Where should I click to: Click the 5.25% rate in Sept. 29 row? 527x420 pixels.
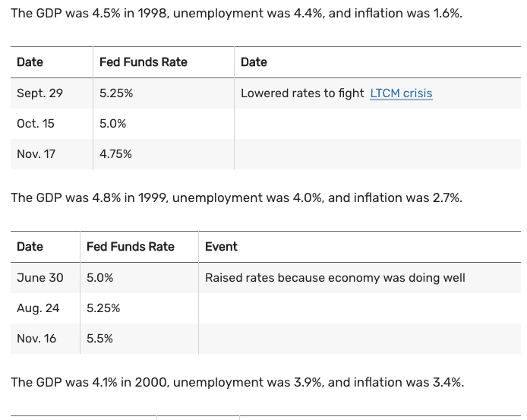tap(116, 93)
